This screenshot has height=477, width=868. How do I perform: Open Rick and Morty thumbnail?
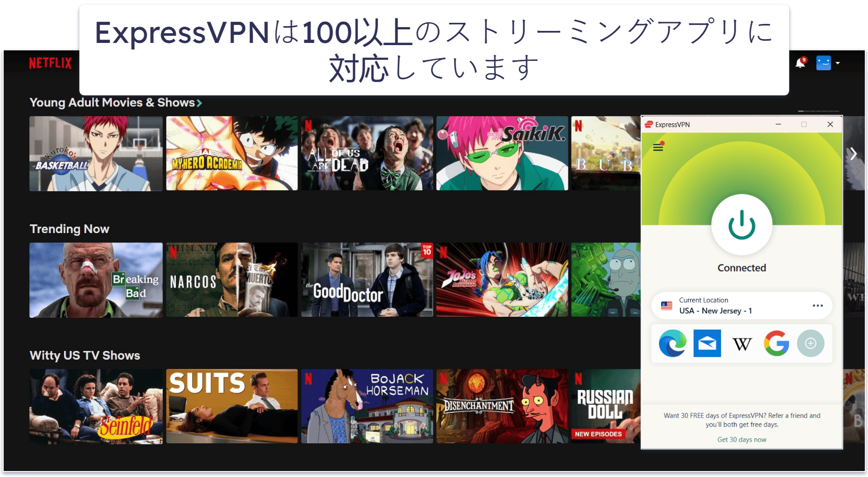pyautogui.click(x=606, y=280)
